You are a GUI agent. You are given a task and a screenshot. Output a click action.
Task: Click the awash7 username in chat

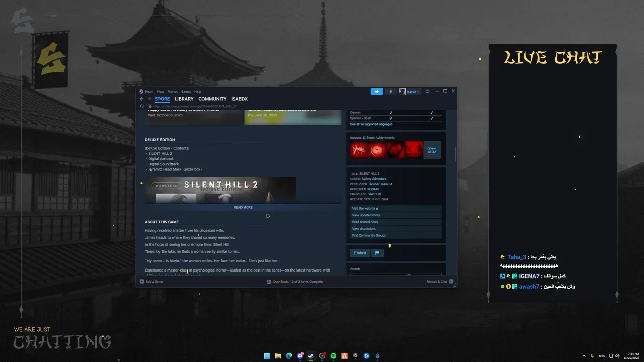(x=529, y=287)
